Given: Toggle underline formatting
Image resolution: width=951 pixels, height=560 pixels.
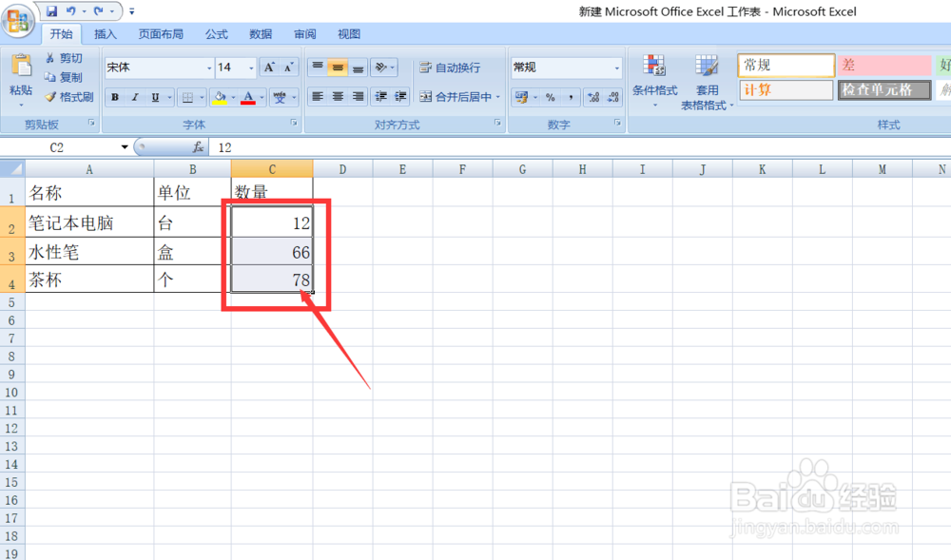Looking at the screenshot, I should [x=155, y=97].
